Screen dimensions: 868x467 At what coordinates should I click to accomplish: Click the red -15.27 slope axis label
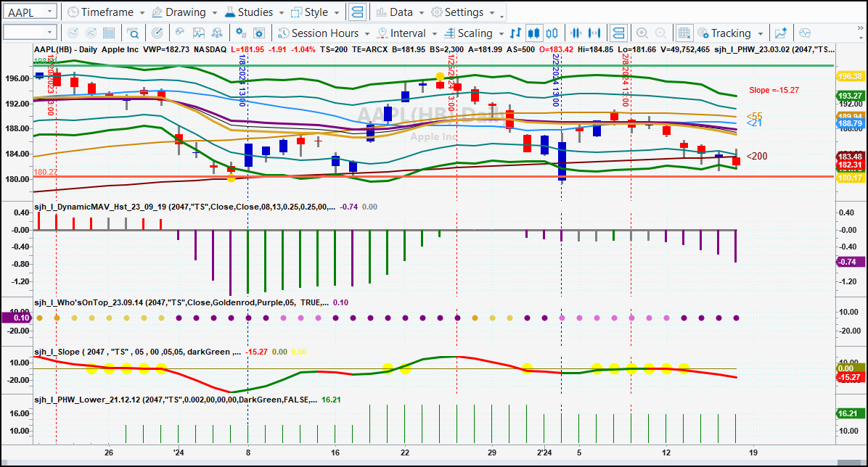(x=849, y=377)
